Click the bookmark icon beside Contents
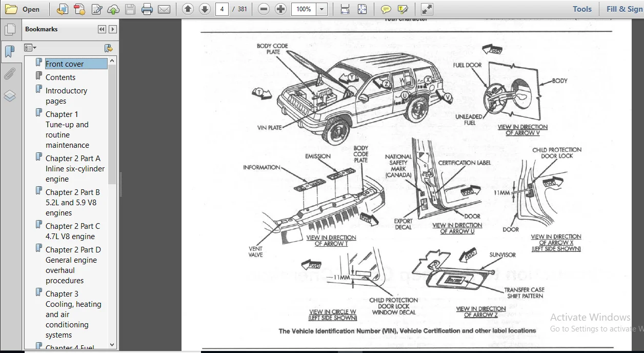 click(38, 76)
